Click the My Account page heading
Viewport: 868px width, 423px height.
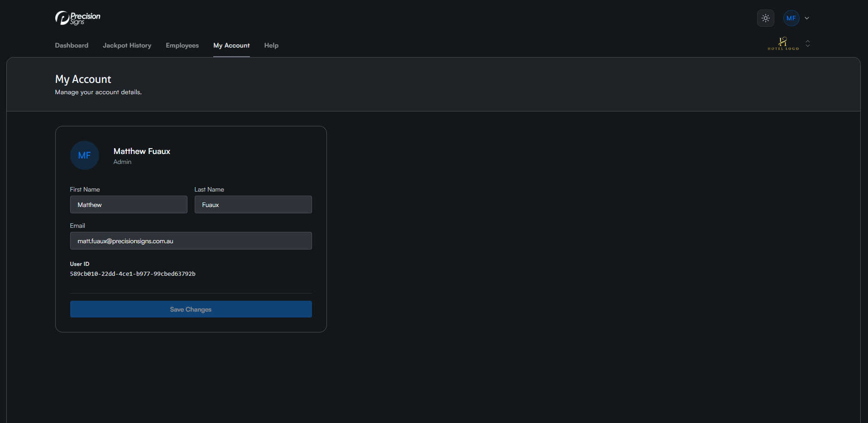[x=83, y=79]
